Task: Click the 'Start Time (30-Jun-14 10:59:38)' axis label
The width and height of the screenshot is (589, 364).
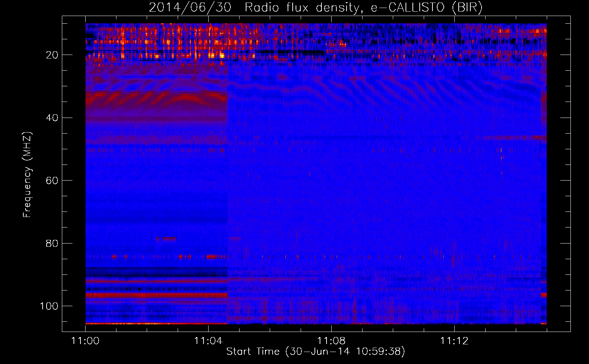Action: point(316,351)
